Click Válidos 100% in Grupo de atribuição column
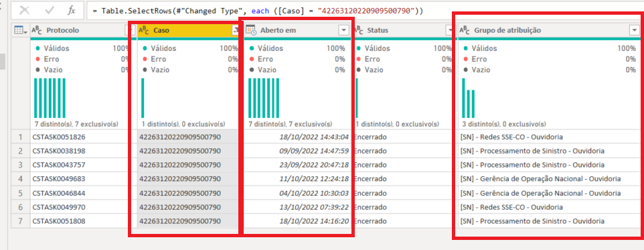The height and width of the screenshot is (250, 644). point(549,48)
